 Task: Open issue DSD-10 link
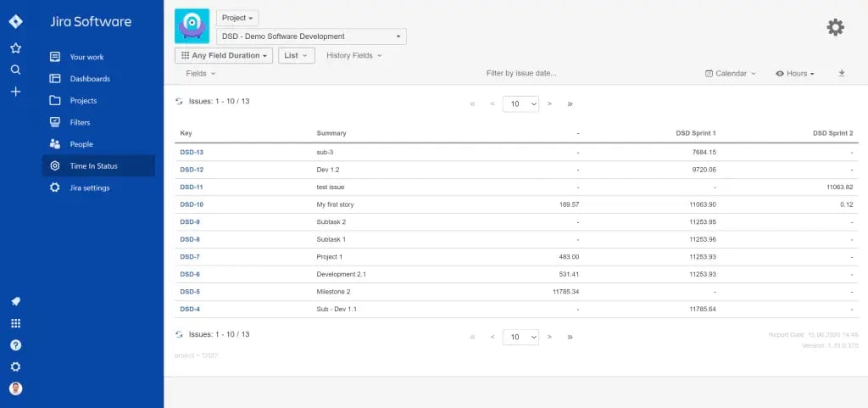click(192, 204)
